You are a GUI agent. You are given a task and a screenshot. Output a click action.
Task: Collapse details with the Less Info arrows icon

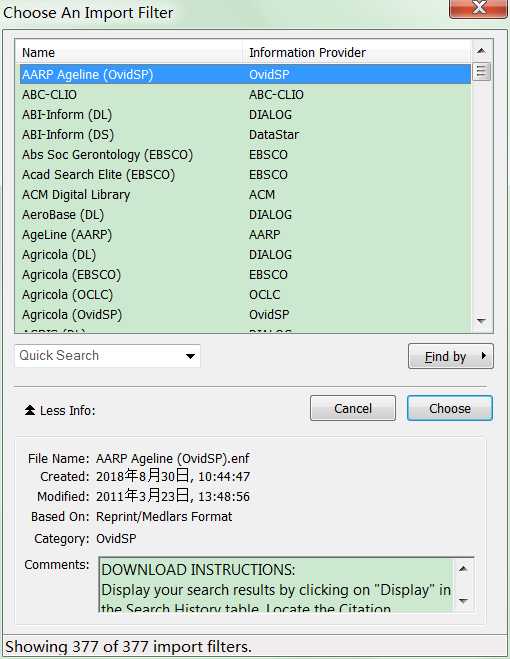click(30, 410)
